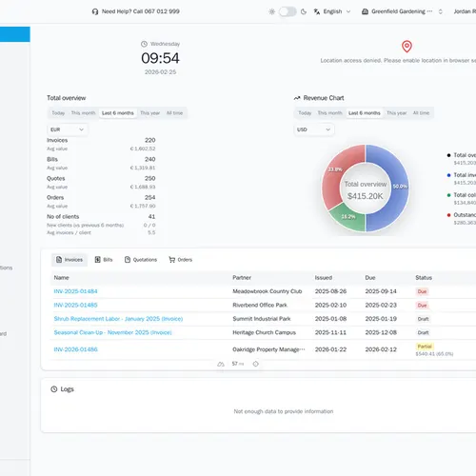This screenshot has height=476, width=476.
Task: Select Last 6 months in Total overview
Action: tap(118, 113)
